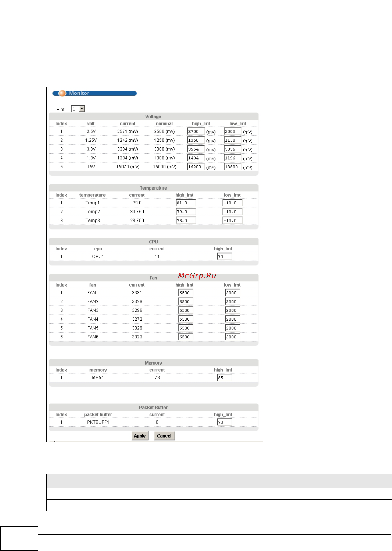
Task: Click the Temp1 high limit field
Action: [186, 203]
